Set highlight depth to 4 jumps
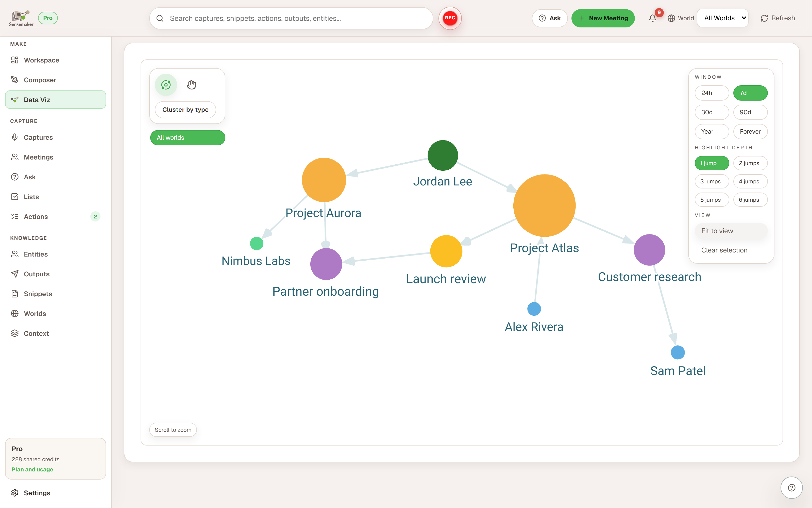The image size is (812, 508). coord(750,181)
